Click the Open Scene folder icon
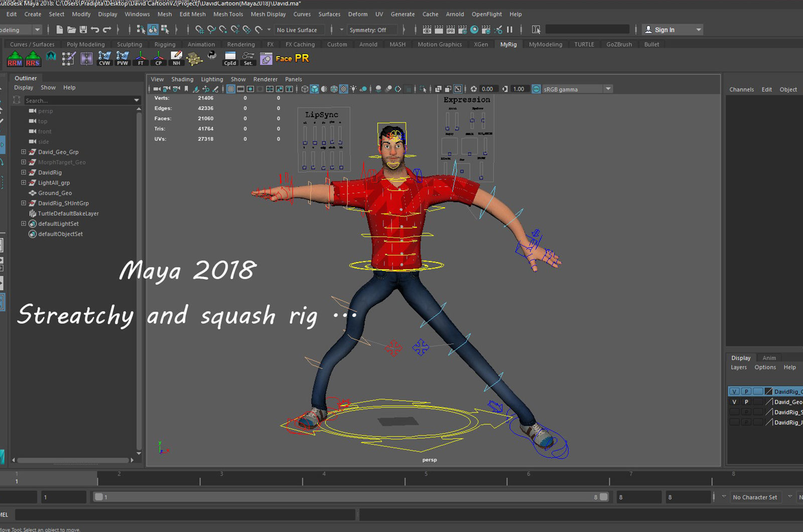The width and height of the screenshot is (803, 532). point(72,30)
